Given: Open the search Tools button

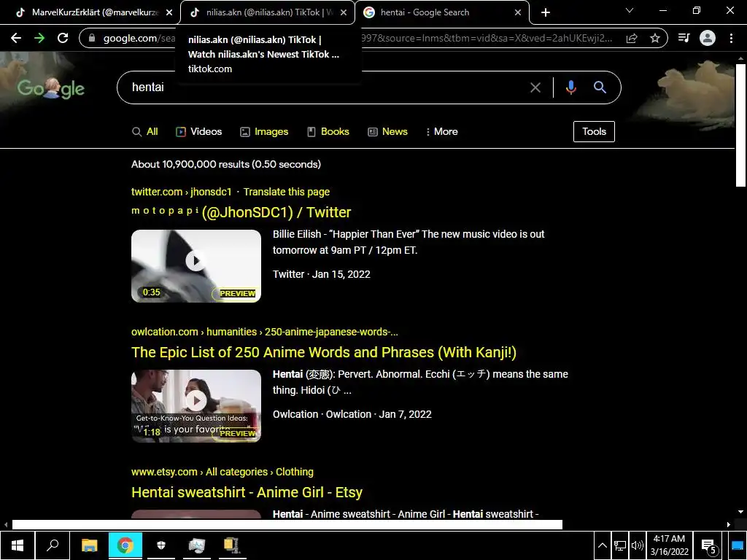Looking at the screenshot, I should (x=594, y=131).
